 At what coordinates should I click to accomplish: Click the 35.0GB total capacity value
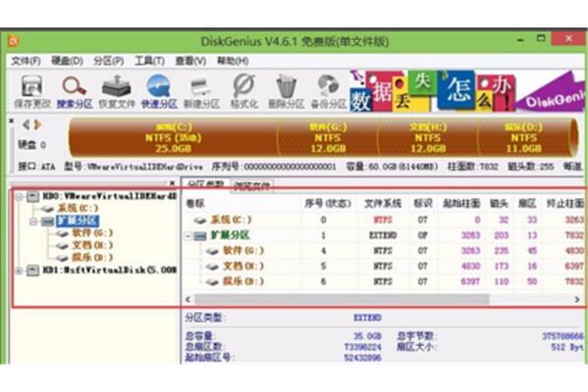tap(367, 336)
